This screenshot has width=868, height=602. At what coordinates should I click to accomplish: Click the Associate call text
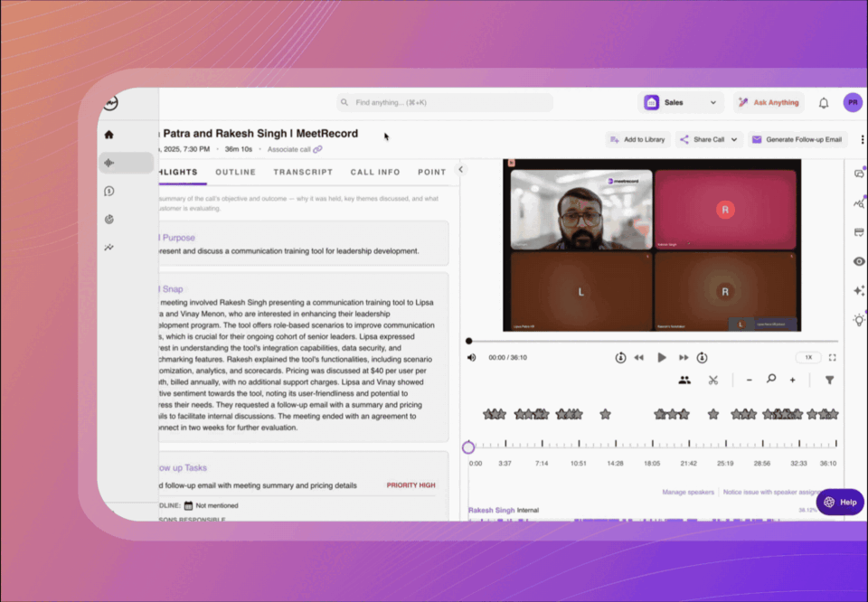(289, 149)
